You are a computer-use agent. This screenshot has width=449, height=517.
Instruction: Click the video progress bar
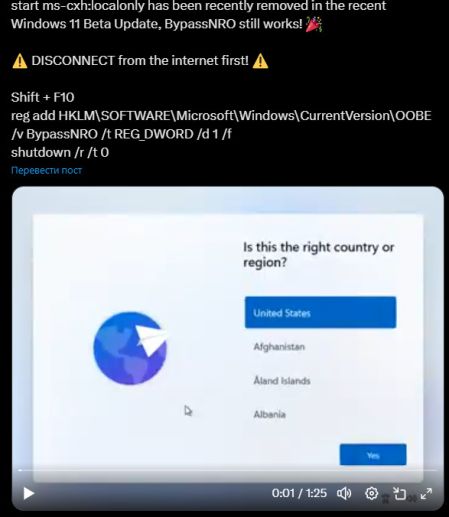228,470
